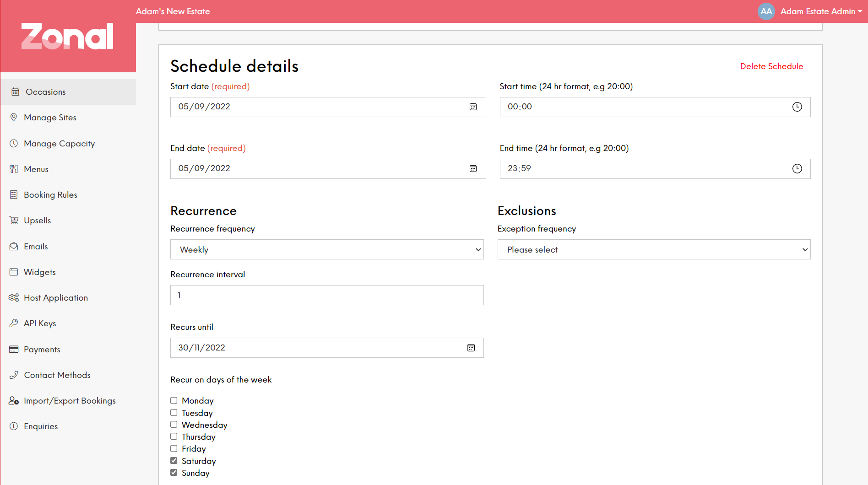Open Manage Sites page
The image size is (868, 485).
[50, 118]
